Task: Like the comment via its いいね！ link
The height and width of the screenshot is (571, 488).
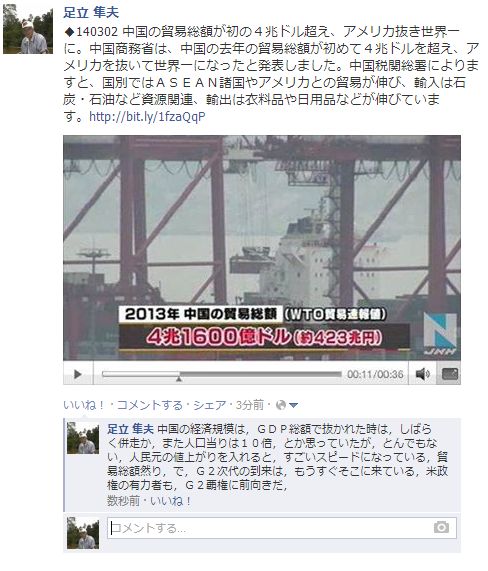Action: (170, 501)
